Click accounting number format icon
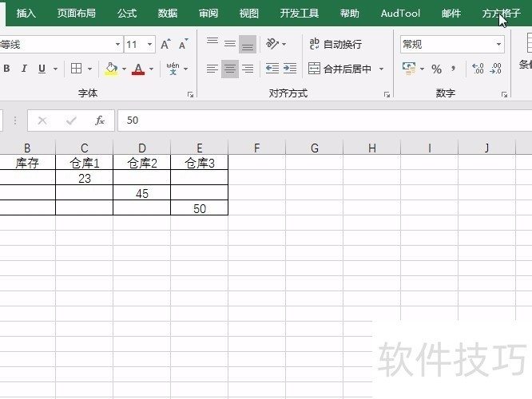Screen dimensions: 532x399 point(409,69)
